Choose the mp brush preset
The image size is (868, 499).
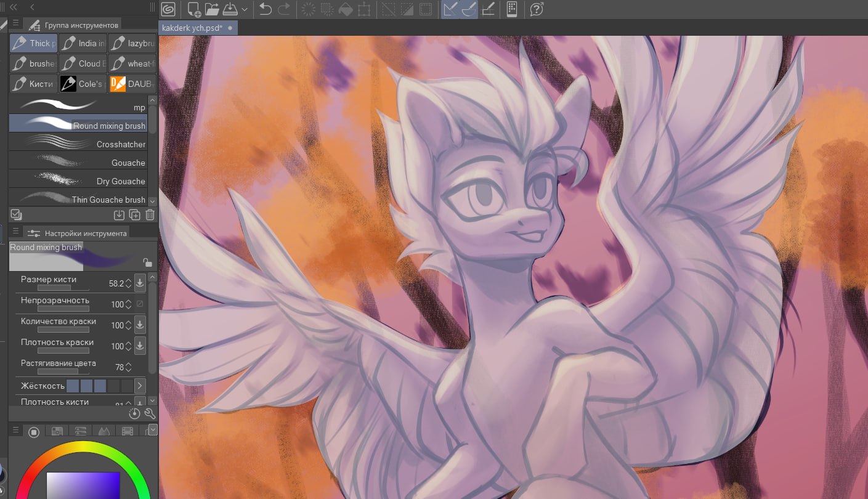(x=78, y=105)
